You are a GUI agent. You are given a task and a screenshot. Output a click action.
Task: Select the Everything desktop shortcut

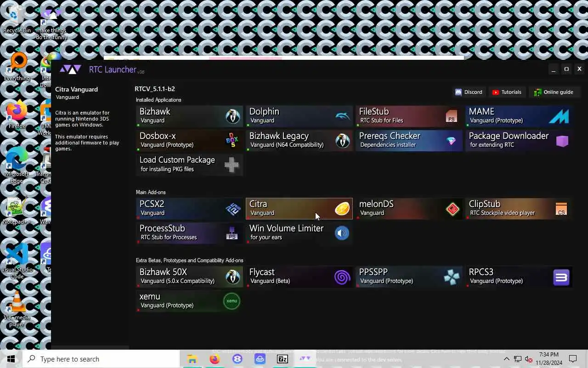click(17, 67)
